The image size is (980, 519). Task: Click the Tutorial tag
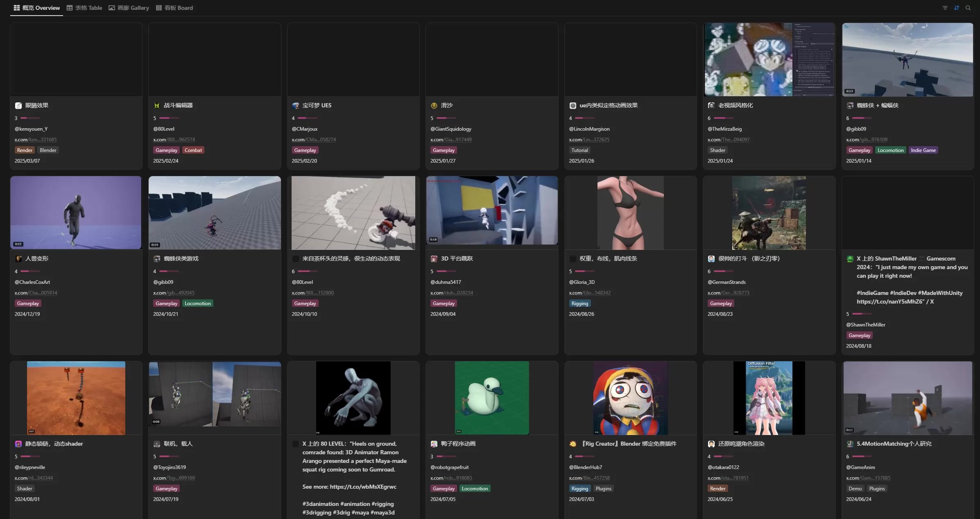coord(579,150)
